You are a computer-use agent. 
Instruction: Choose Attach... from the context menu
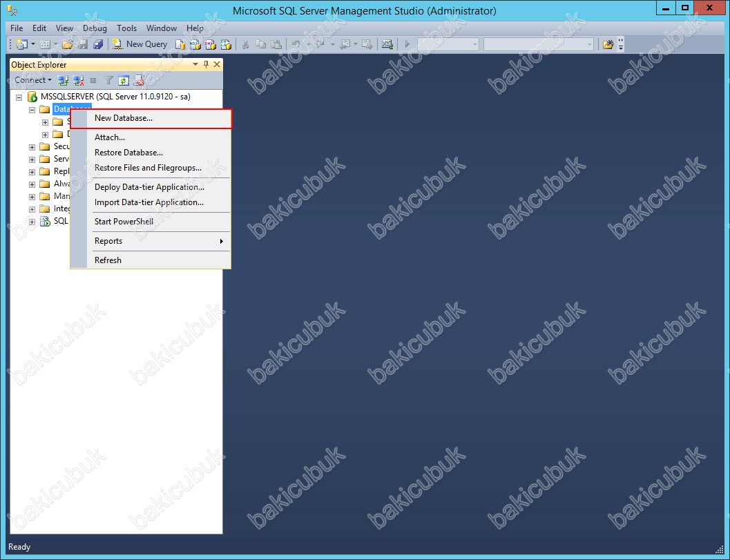pos(151,137)
